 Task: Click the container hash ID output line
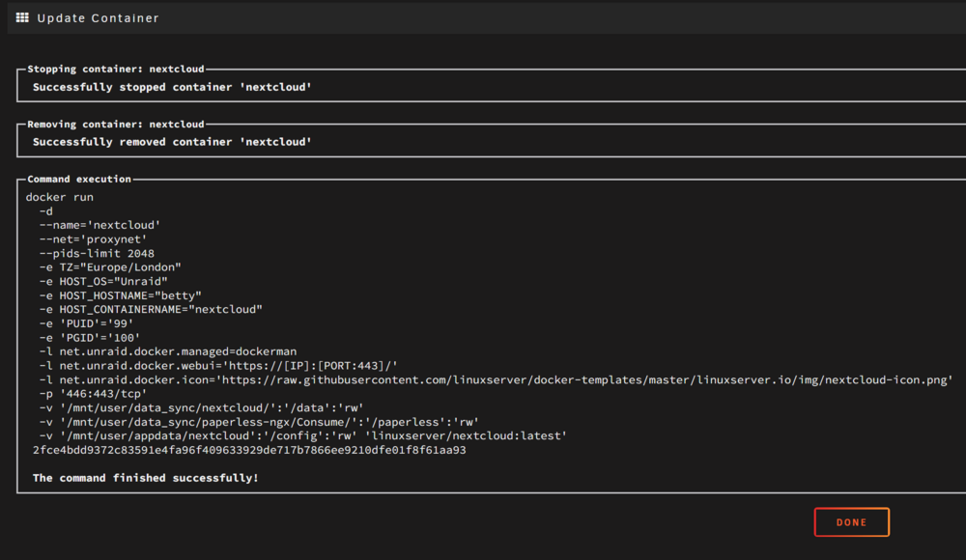[249, 450]
